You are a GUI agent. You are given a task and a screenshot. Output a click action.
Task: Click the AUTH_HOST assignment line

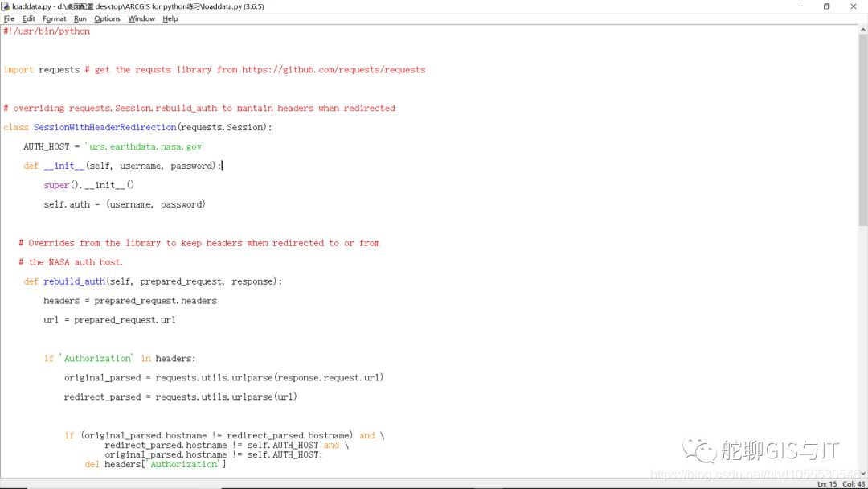tap(114, 146)
